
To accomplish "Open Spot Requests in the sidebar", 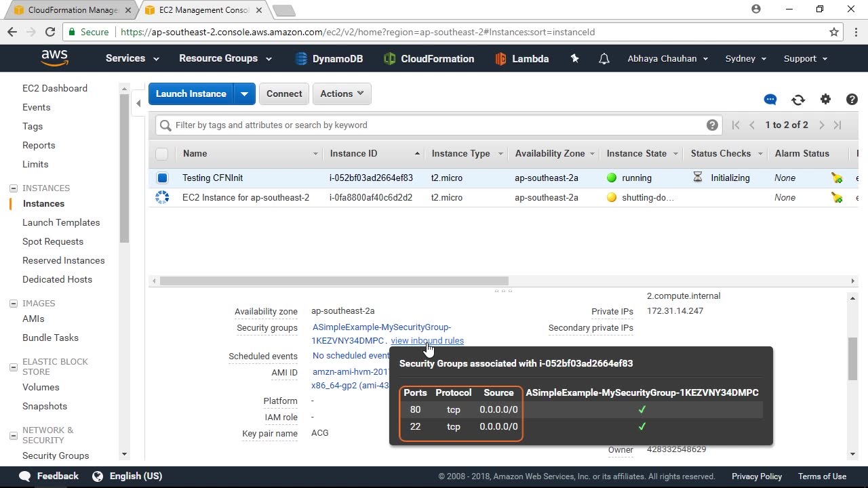I will tap(53, 241).
